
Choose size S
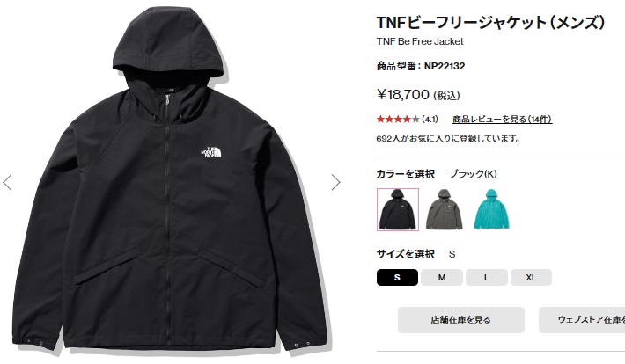click(397, 278)
